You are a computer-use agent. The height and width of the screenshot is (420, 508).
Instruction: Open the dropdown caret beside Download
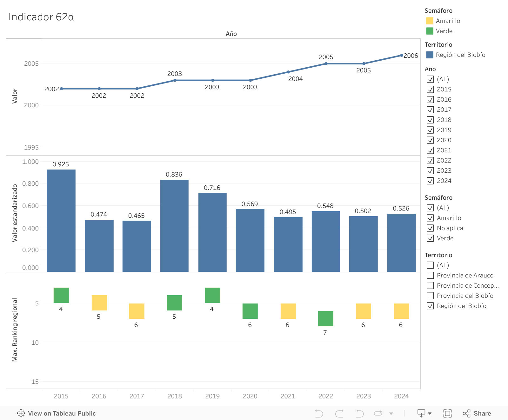(x=430, y=413)
